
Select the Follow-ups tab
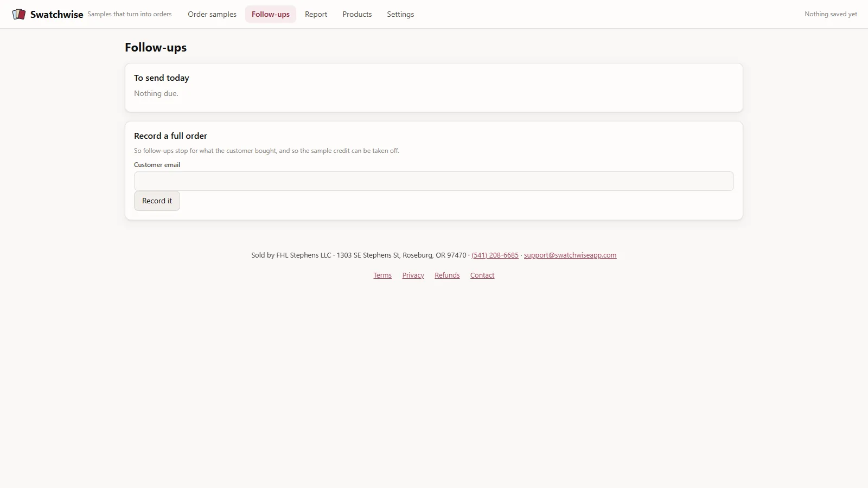pyautogui.click(x=271, y=14)
